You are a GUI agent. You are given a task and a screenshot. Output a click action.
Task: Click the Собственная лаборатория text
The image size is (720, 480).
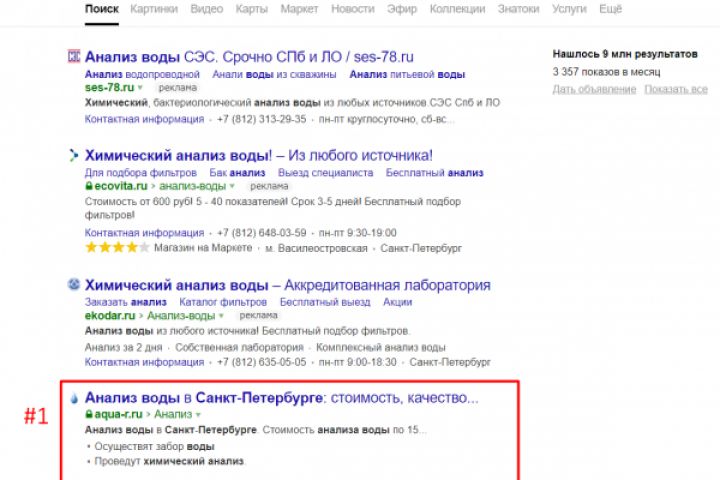239,347
